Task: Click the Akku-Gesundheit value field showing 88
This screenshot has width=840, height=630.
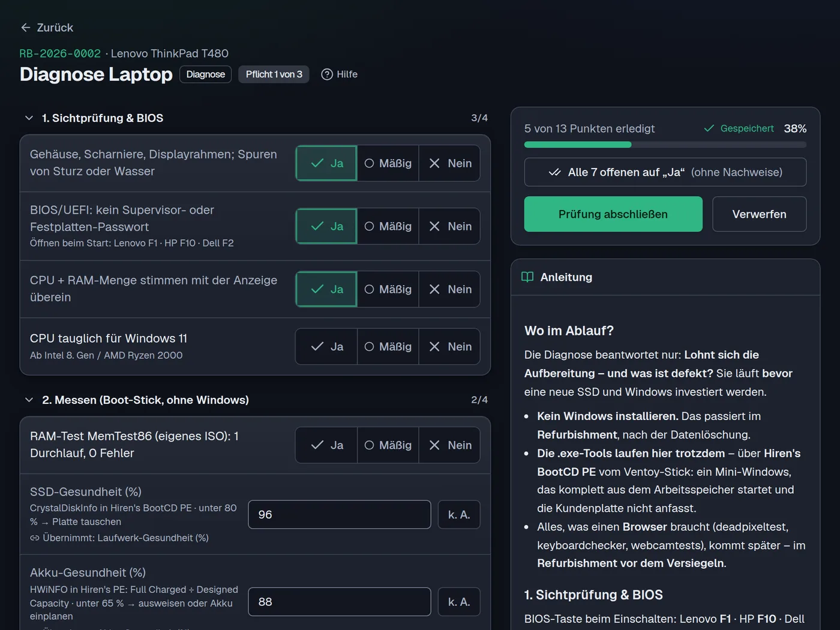Action: tap(340, 602)
